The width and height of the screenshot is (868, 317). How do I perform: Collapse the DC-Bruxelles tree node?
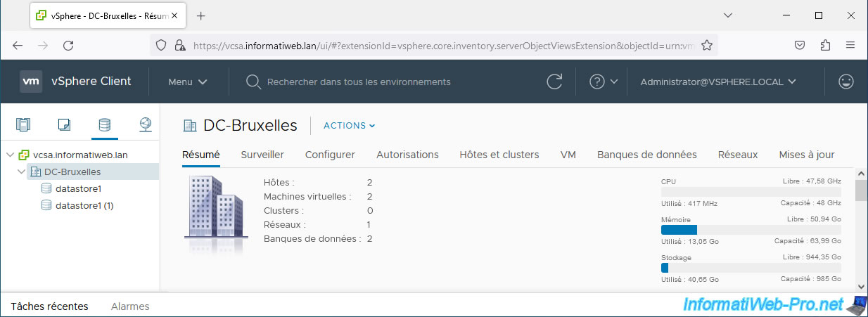click(x=22, y=172)
